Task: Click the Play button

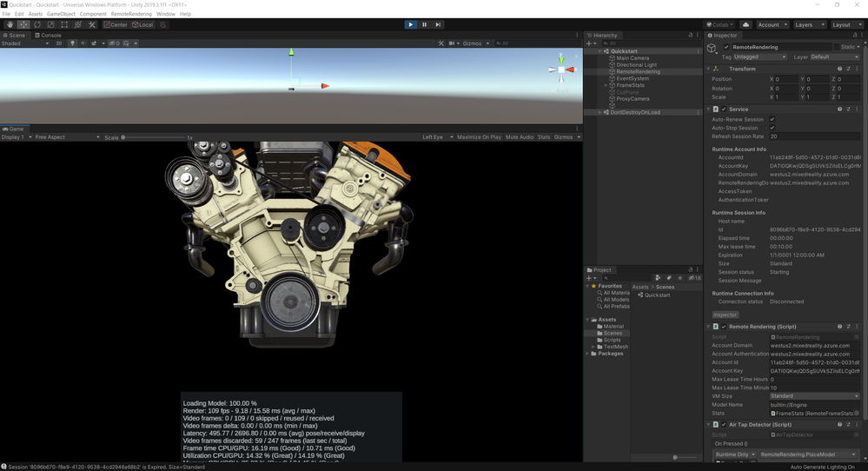Action: [x=410, y=24]
